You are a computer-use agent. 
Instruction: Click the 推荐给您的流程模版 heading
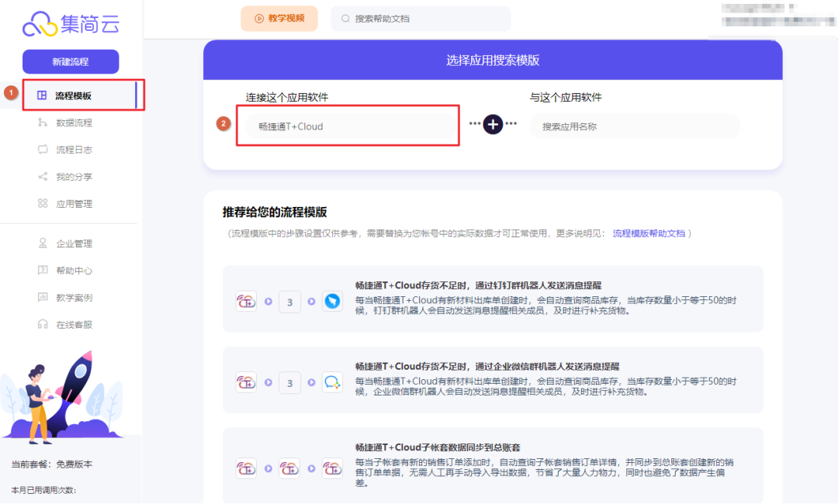click(x=275, y=212)
